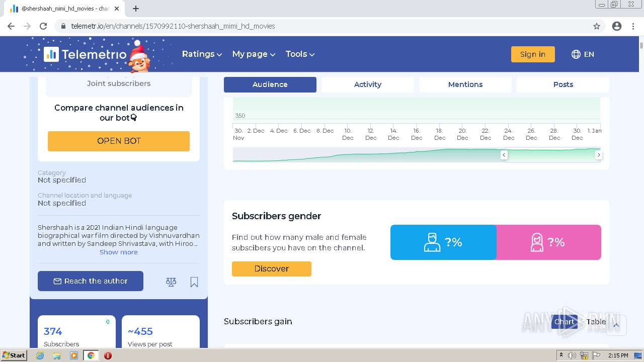Switch to the Activity tab

368,84
